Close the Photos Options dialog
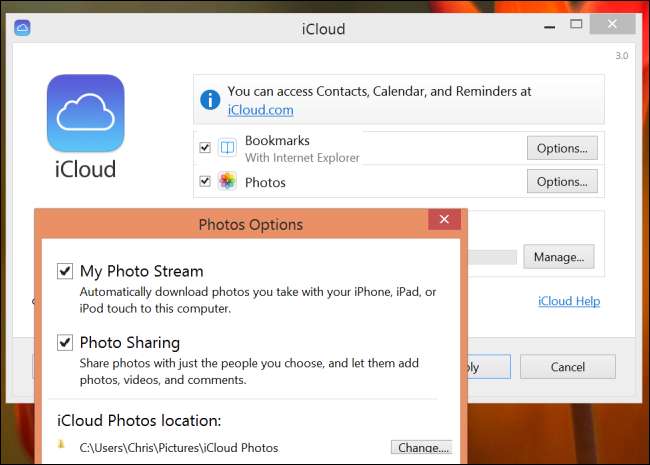 [444, 219]
